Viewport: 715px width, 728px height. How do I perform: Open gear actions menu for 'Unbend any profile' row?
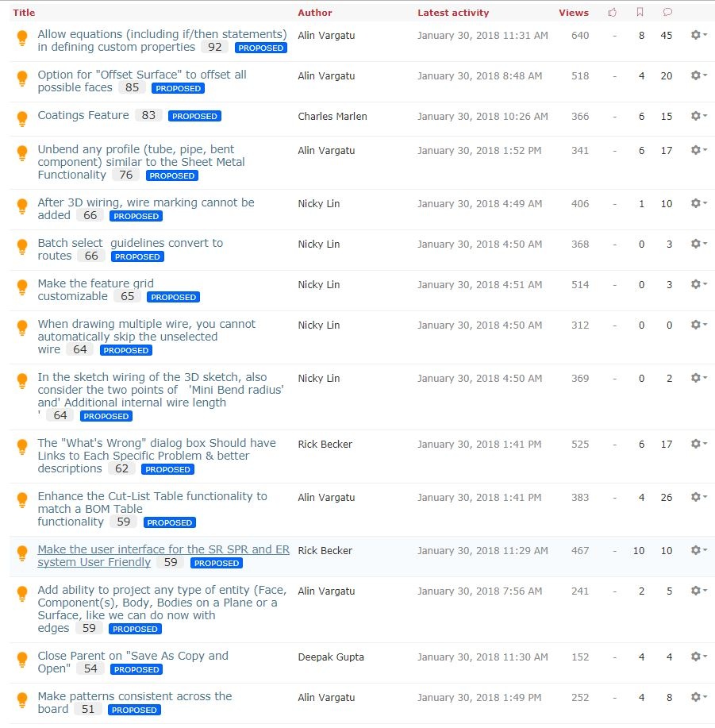pyautogui.click(x=699, y=150)
